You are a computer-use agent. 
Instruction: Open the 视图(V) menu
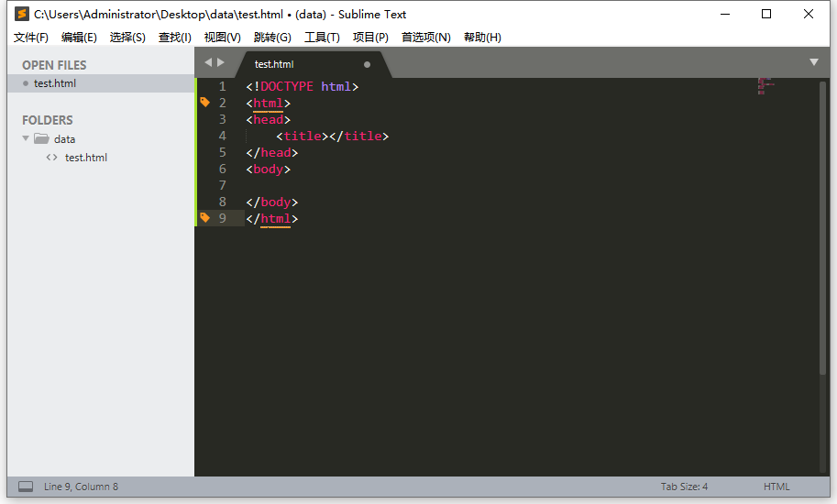click(x=223, y=38)
